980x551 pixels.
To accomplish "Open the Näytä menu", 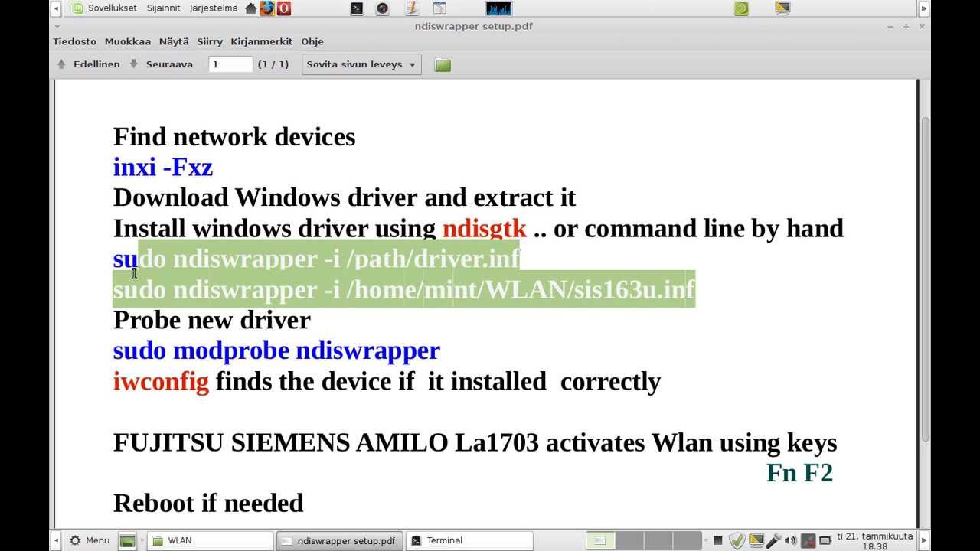I will 174,41.
